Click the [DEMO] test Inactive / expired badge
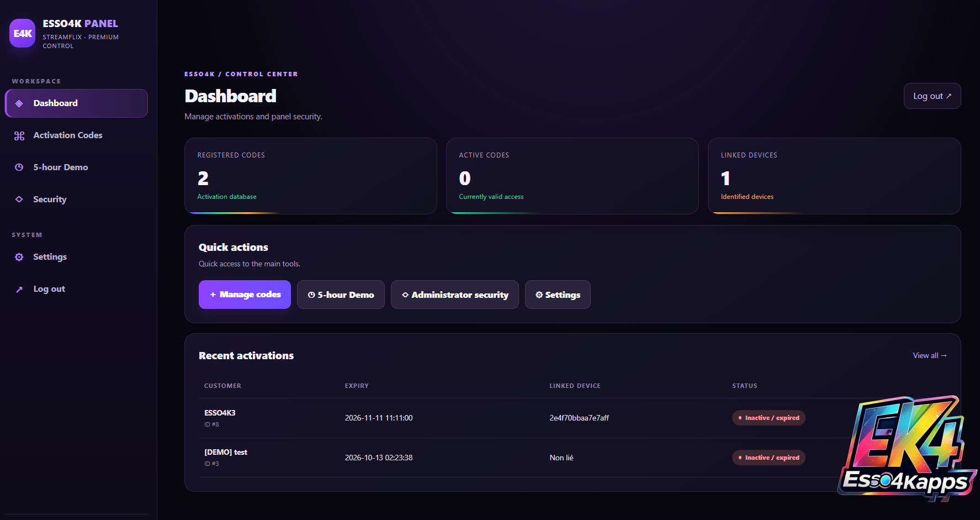 (x=769, y=458)
